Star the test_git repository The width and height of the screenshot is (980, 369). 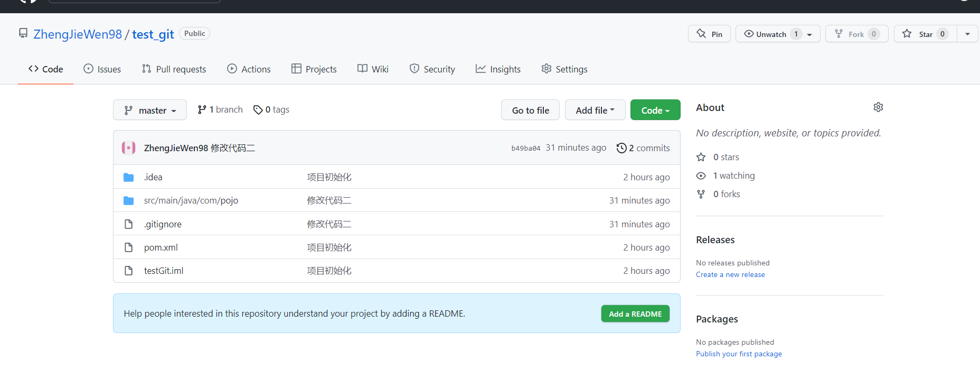pos(926,34)
